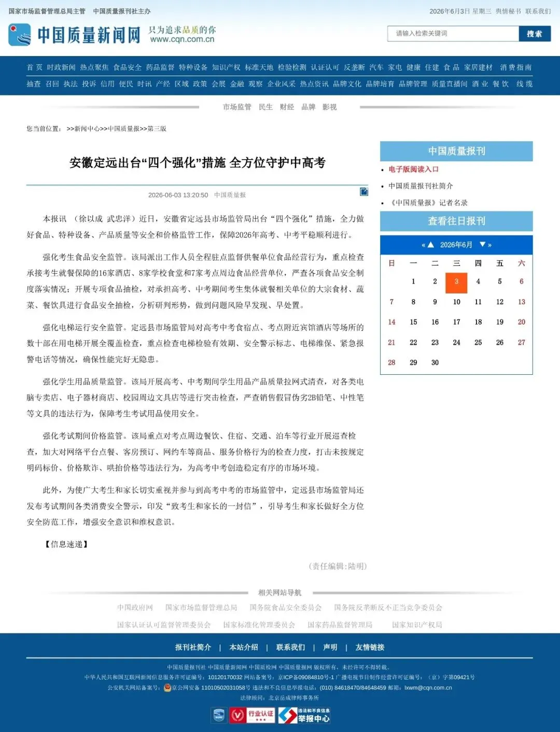Open 国务院食品安全委员会 related link
Image resolution: width=560 pixels, height=732 pixels.
pyautogui.click(x=286, y=608)
